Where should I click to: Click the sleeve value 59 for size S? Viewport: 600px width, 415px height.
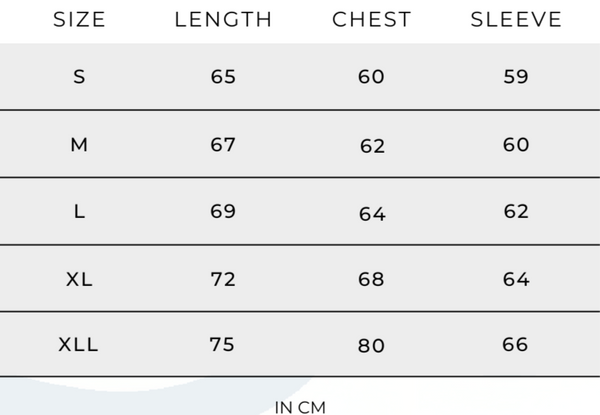(x=516, y=77)
